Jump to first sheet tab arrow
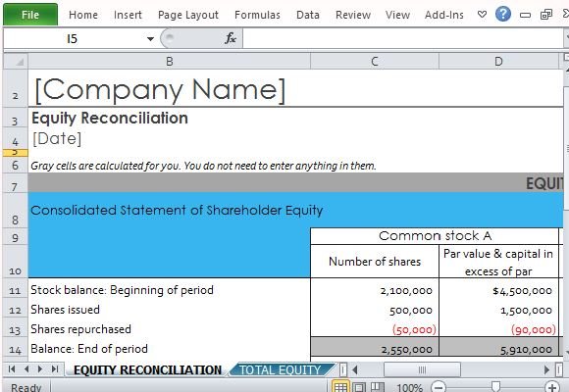Image resolution: width=569 pixels, height=392 pixels. (12, 369)
